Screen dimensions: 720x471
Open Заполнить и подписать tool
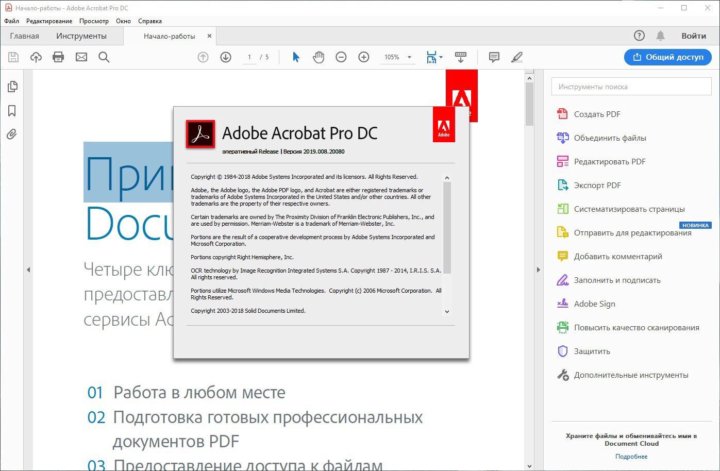(x=608, y=280)
